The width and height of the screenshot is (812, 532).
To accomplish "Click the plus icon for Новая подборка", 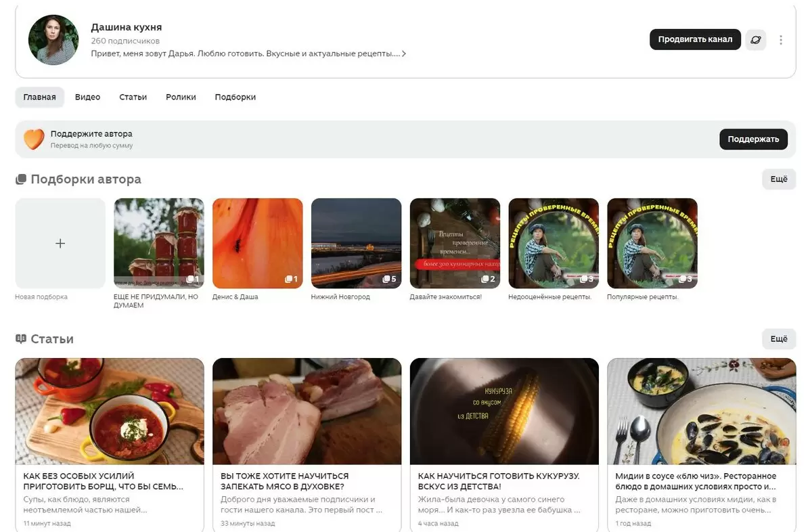I will click(60, 244).
